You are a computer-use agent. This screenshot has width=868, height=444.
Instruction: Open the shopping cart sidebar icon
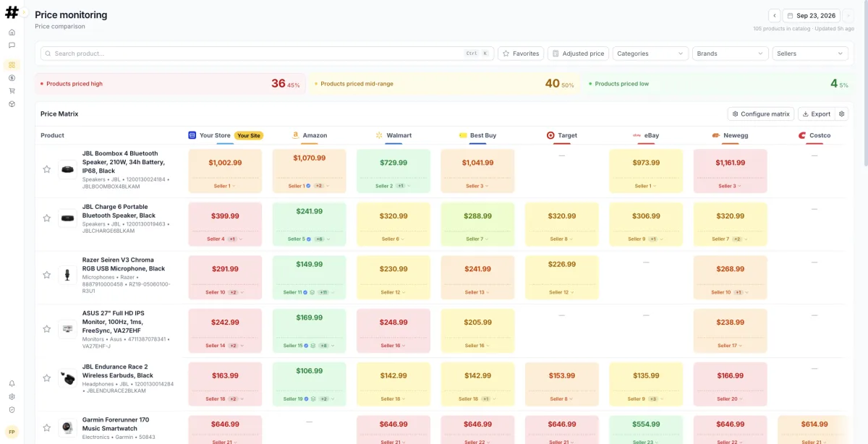12,91
